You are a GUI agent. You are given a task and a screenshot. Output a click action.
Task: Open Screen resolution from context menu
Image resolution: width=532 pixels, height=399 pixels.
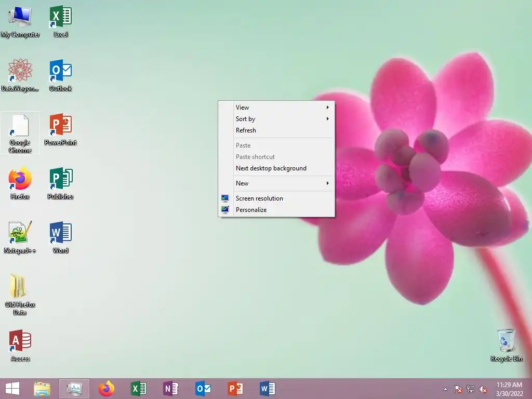pos(276,198)
